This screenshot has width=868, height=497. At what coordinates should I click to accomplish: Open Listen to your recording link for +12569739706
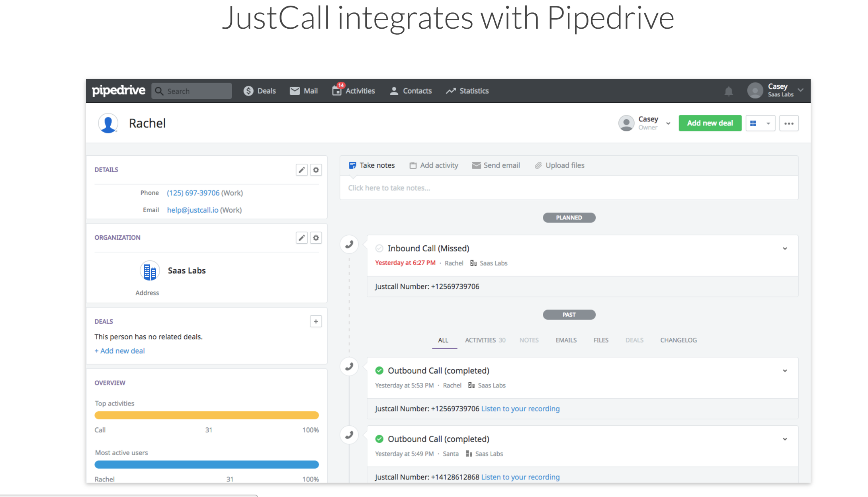pyautogui.click(x=520, y=409)
